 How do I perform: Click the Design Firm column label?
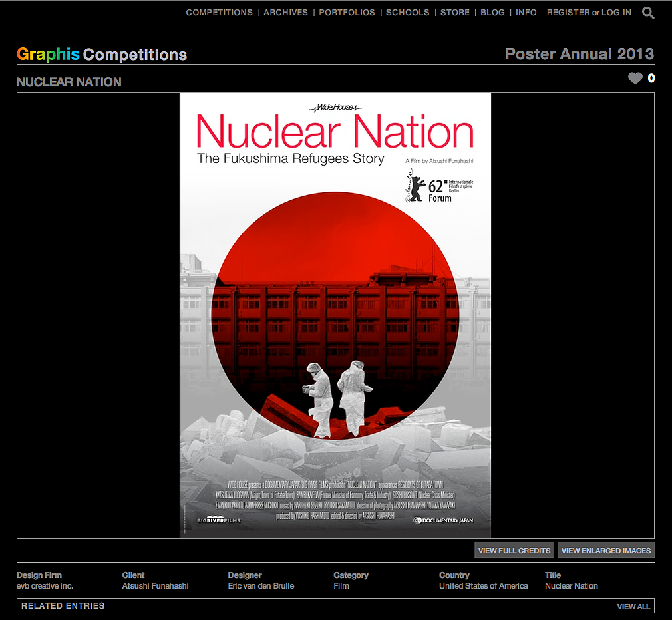(39, 575)
